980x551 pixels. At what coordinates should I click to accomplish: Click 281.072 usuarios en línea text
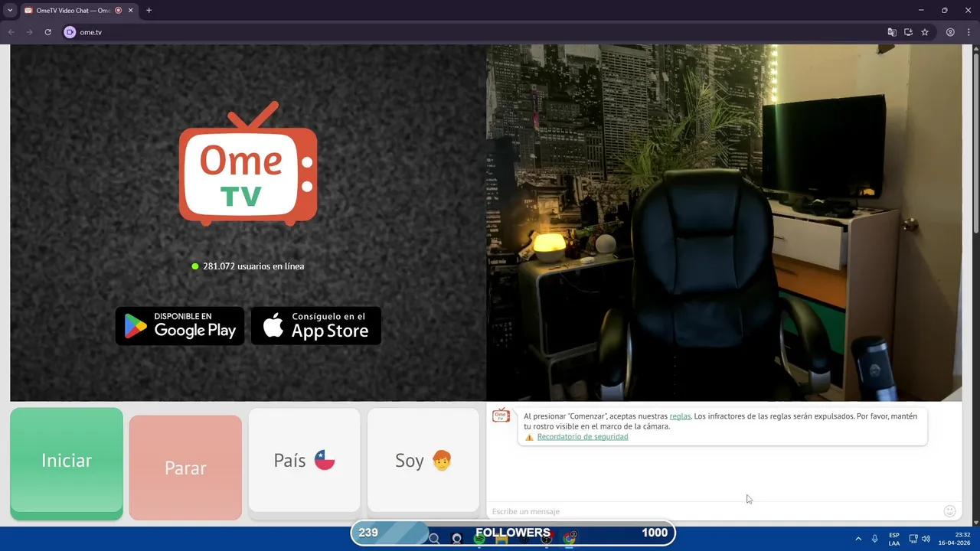[x=253, y=266]
